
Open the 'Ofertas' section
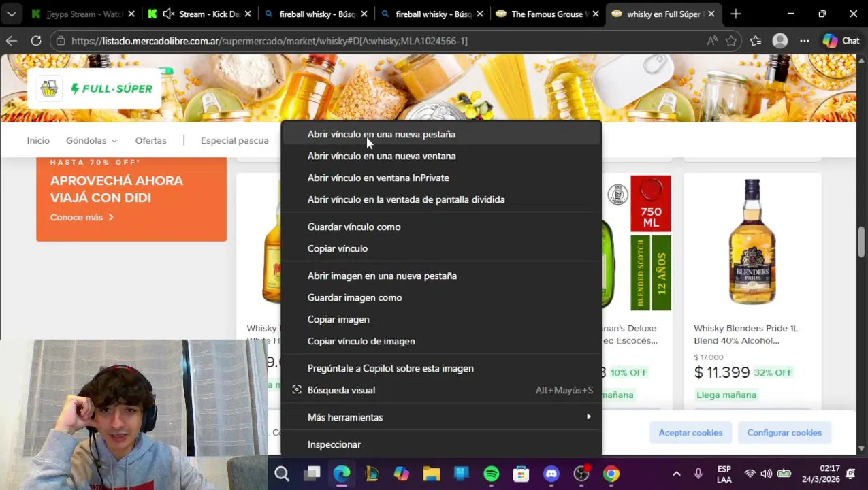tap(150, 140)
